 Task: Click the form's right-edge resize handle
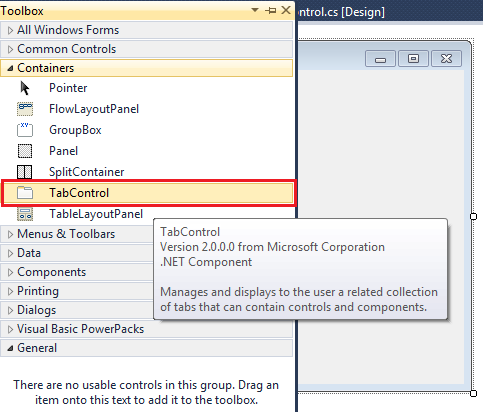pyautogui.click(x=473, y=216)
